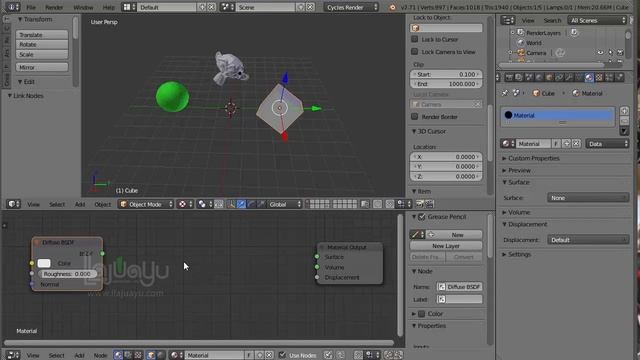640x360 pixels.
Task: Open the Object tab in Properties editor
Action: point(549,77)
